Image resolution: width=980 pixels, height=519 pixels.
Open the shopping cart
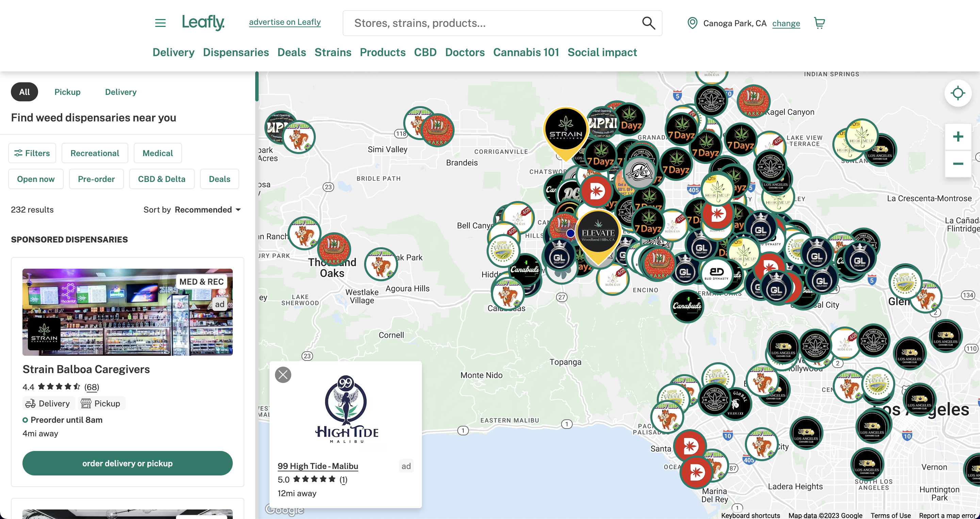pyautogui.click(x=819, y=23)
